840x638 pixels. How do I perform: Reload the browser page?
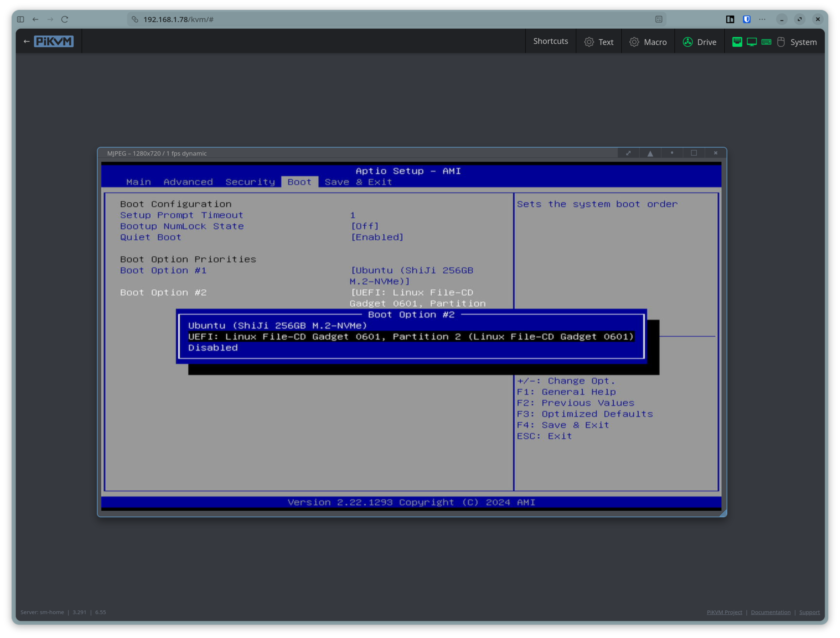65,19
